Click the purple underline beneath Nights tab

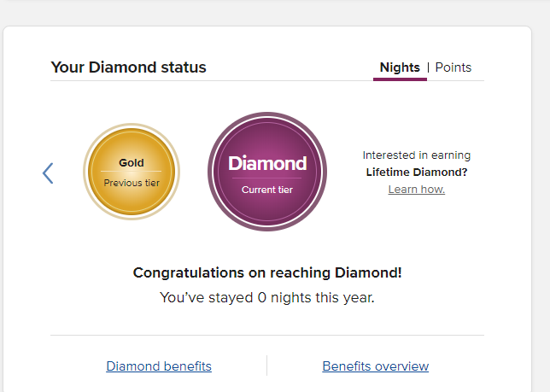click(x=400, y=79)
